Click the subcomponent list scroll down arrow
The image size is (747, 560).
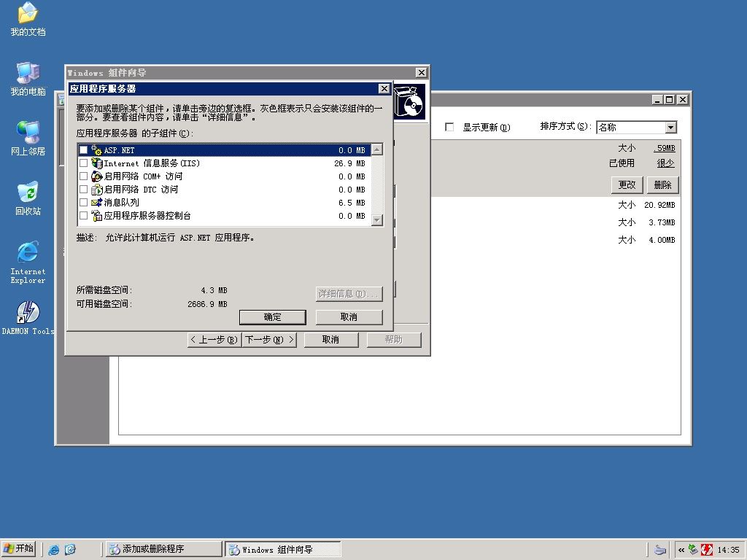(377, 220)
